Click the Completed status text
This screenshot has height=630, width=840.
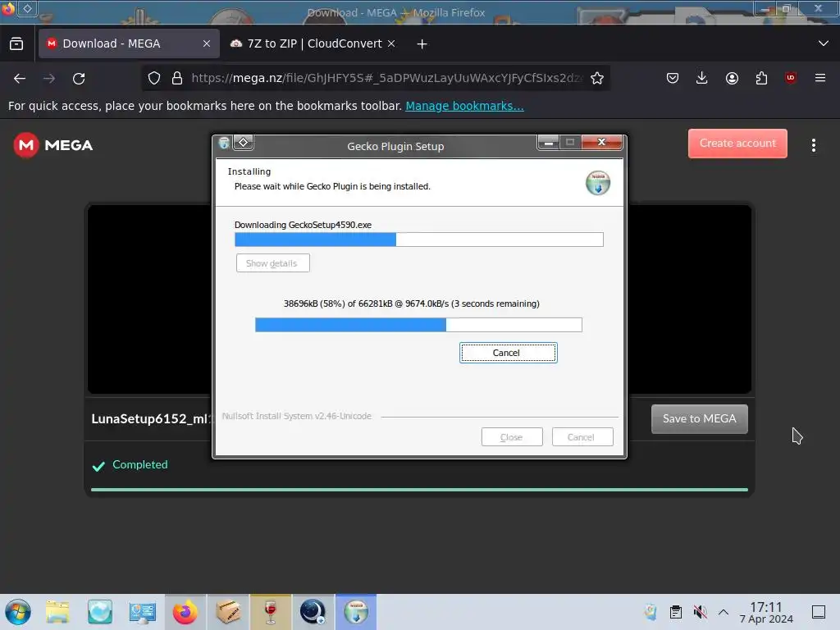(139, 464)
